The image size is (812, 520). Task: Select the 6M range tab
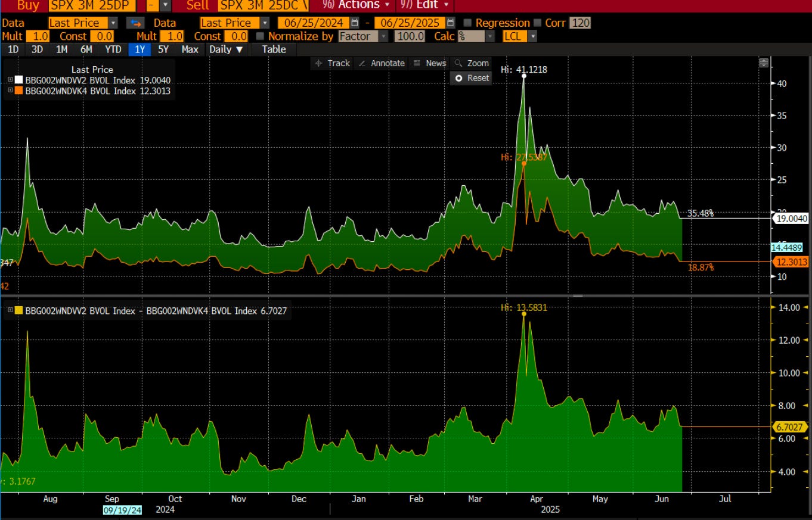click(86, 49)
